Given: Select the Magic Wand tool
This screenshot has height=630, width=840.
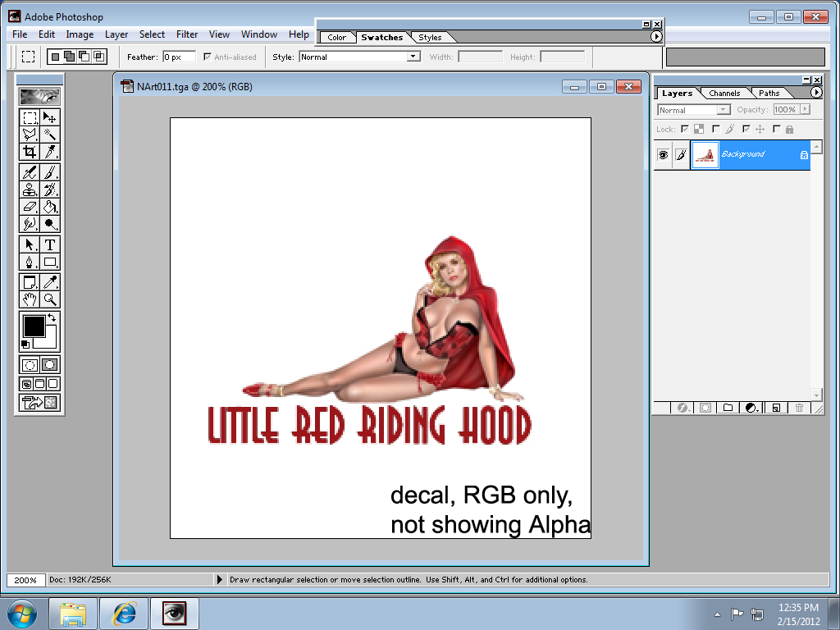Looking at the screenshot, I should click(x=49, y=135).
